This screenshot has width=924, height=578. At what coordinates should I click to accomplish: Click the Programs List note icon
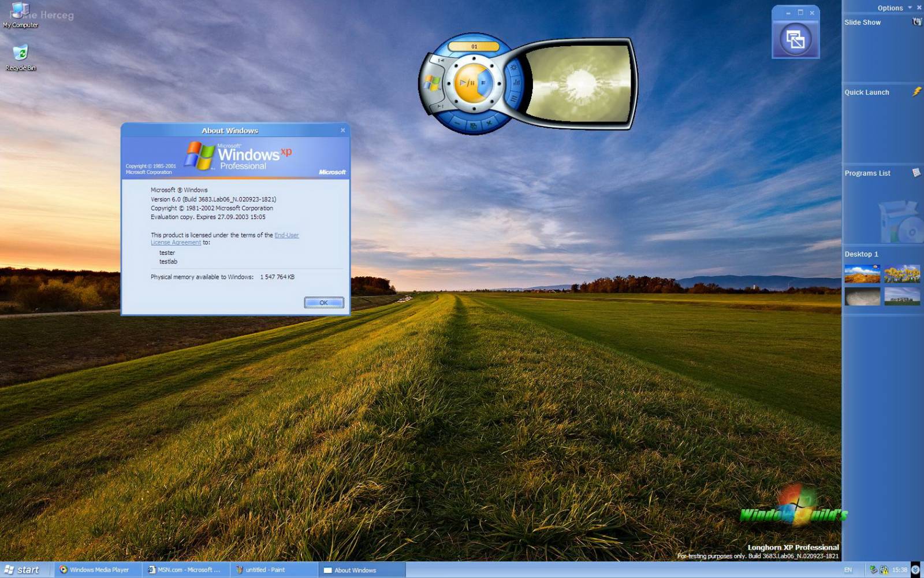tap(916, 172)
